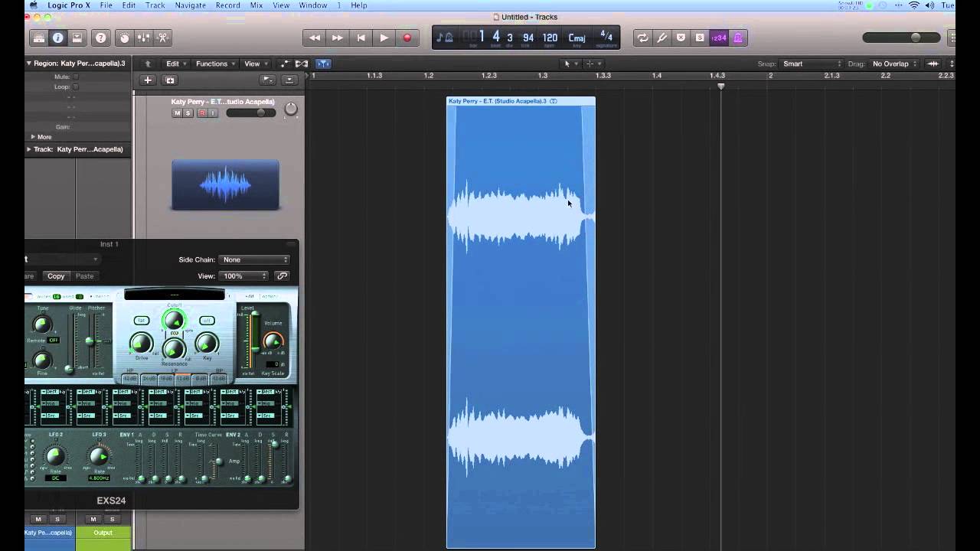980x551 pixels.
Task: Open Quick Help
Action: coord(100,37)
